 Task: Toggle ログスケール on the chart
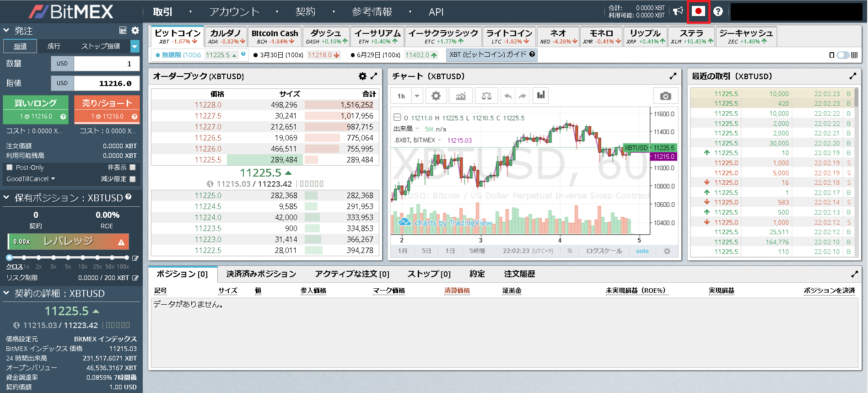tap(604, 251)
